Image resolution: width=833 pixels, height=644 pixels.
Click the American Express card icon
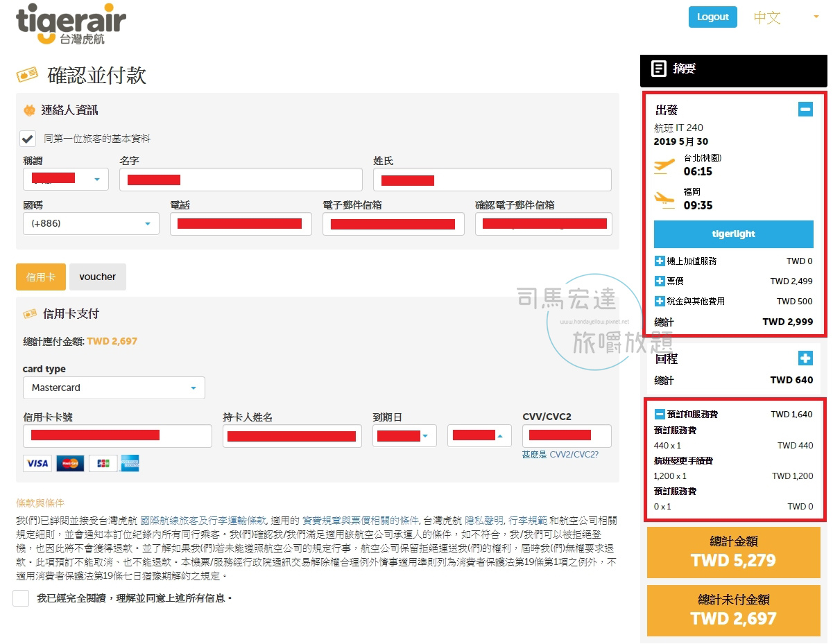point(130,463)
